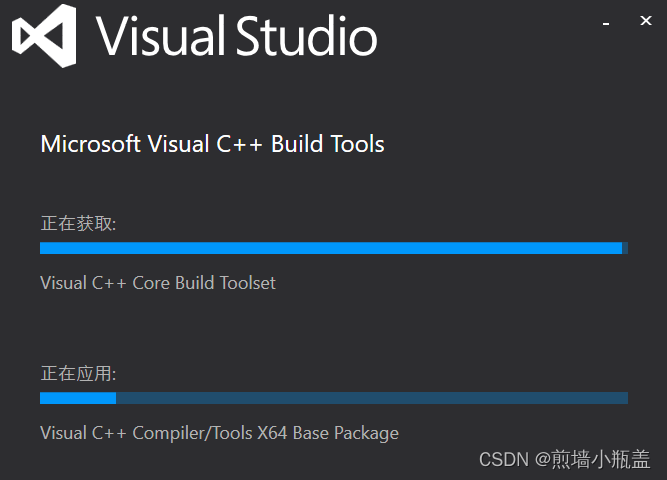
Task: Click the CSDN watermark text
Action: [x=504, y=460]
